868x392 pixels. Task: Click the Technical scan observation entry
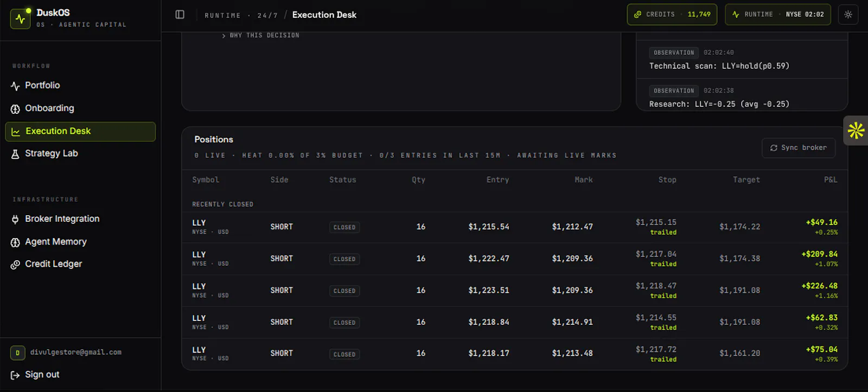coord(742,60)
